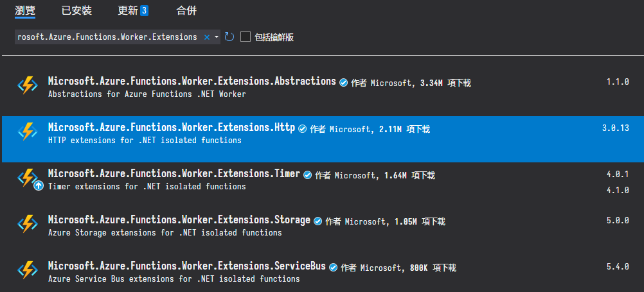644x292 pixels.
Task: Click description 'Azure Service Bus extensions for .NET isolated functions'
Action: pos(174,279)
